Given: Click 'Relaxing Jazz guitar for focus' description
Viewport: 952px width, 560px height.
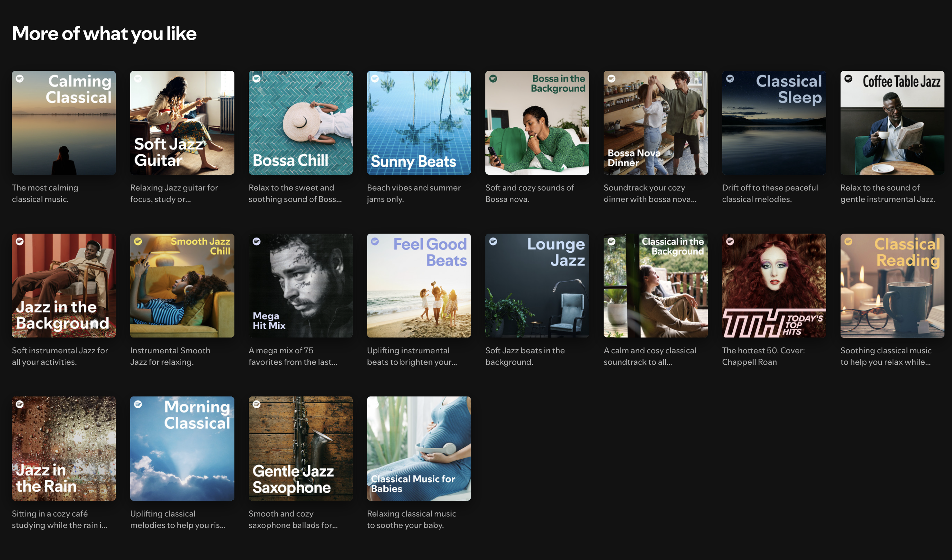Looking at the screenshot, I should tap(174, 193).
